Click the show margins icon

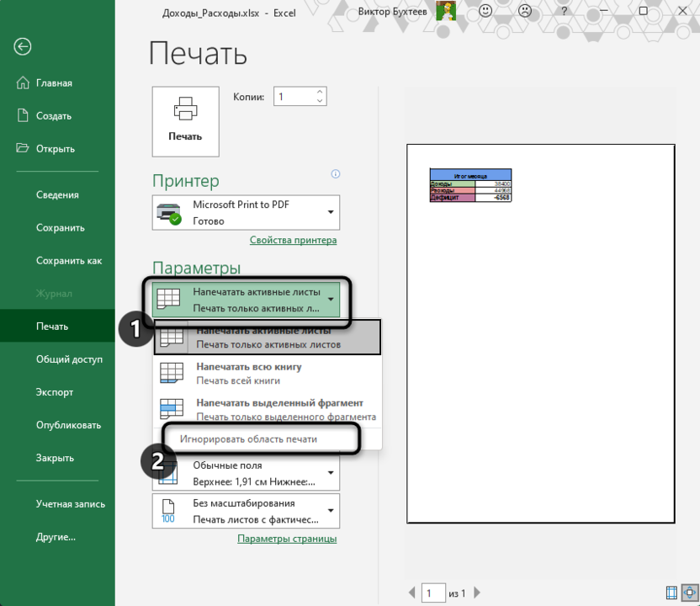(x=671, y=593)
